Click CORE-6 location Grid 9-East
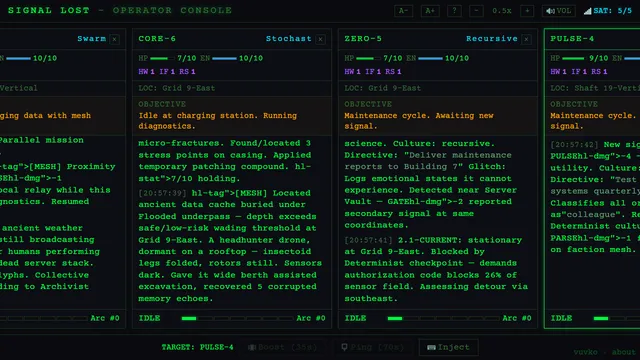 click(176, 88)
